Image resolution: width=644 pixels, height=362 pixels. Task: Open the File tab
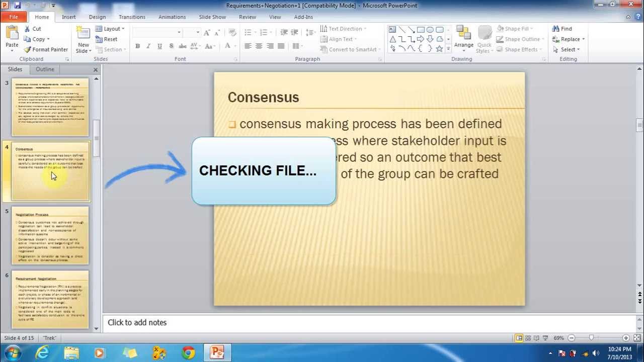tap(14, 17)
